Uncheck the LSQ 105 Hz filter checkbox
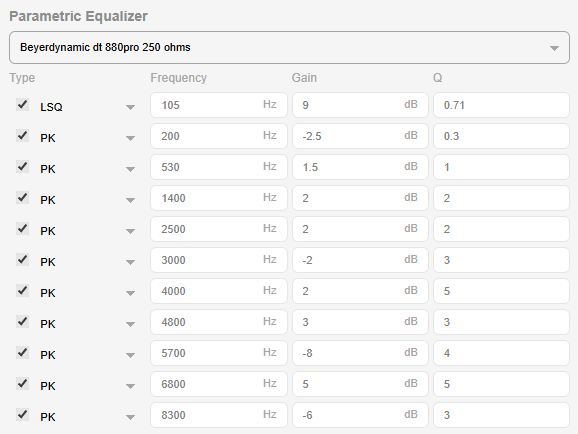This screenshot has height=434, width=578. pyautogui.click(x=22, y=105)
